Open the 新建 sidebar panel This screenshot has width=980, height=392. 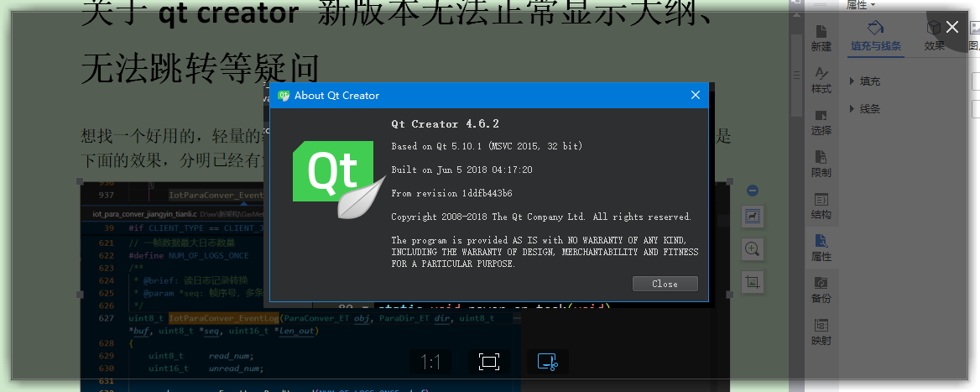click(821, 39)
